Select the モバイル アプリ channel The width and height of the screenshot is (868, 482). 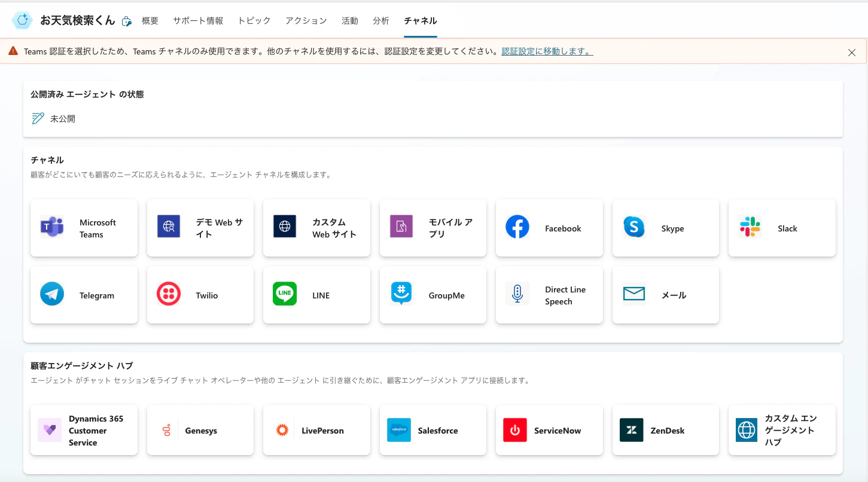click(433, 228)
